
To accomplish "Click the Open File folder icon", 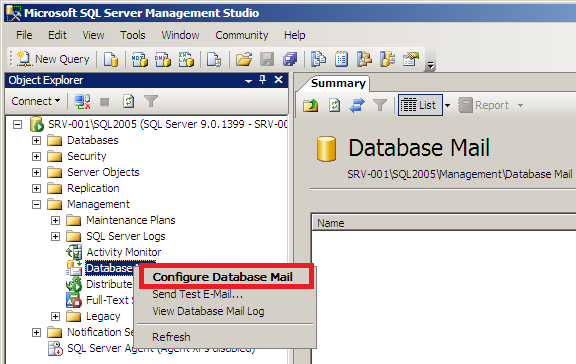I will tap(244, 59).
